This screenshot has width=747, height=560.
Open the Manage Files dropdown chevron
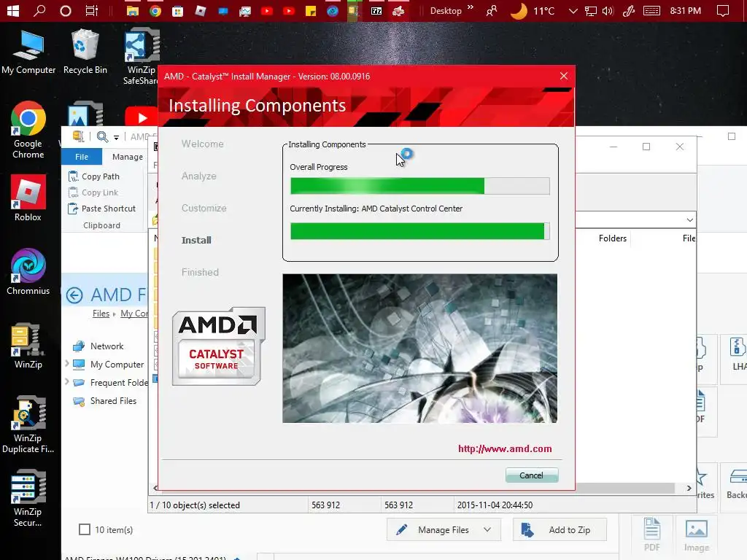(487, 529)
